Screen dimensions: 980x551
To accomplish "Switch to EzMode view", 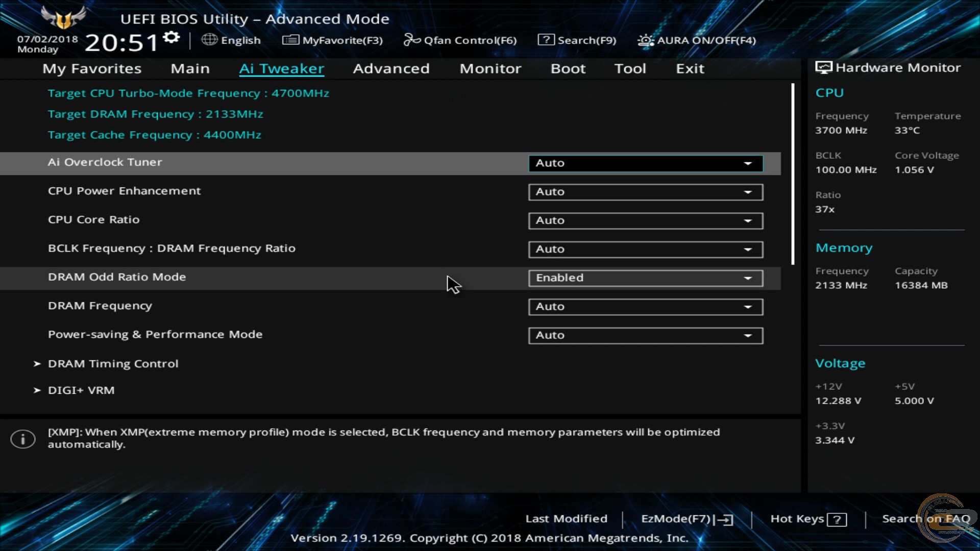I will 684,519.
